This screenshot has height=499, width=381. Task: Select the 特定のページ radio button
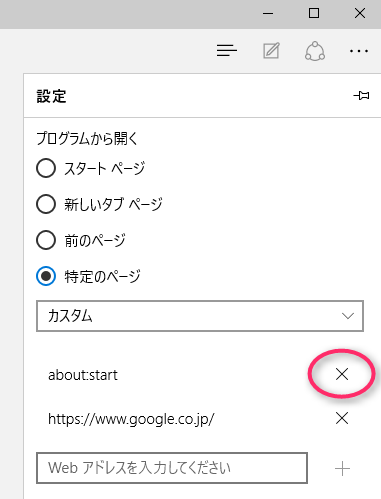click(46, 276)
